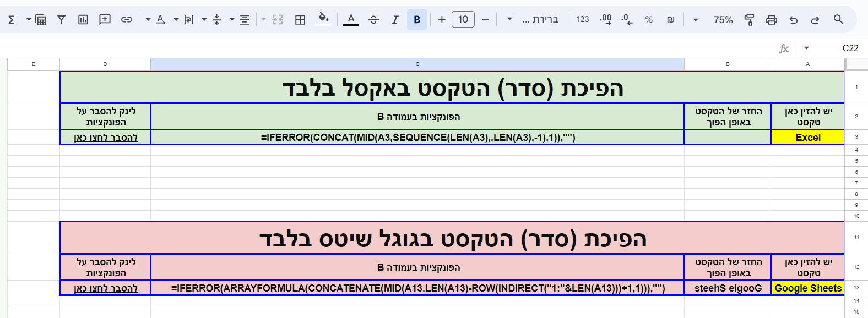868x318 pixels.
Task: Click the text rotation icon
Action: point(160,20)
